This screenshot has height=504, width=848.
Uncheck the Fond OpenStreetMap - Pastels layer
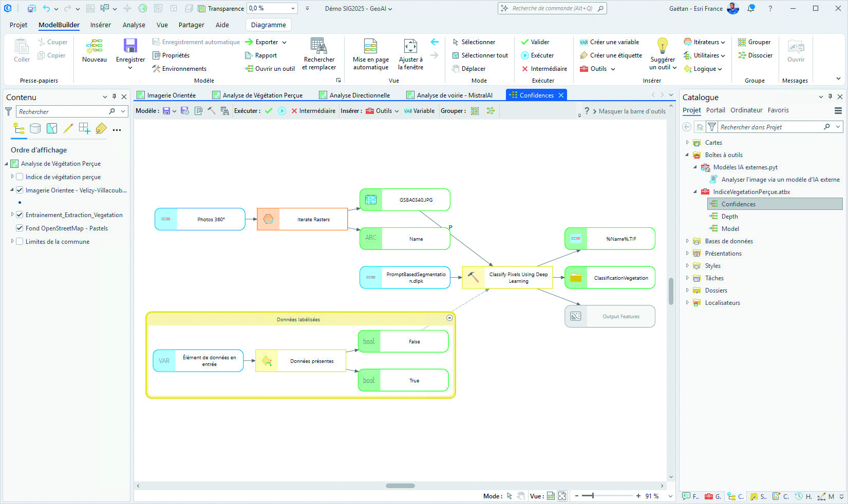pyautogui.click(x=19, y=228)
